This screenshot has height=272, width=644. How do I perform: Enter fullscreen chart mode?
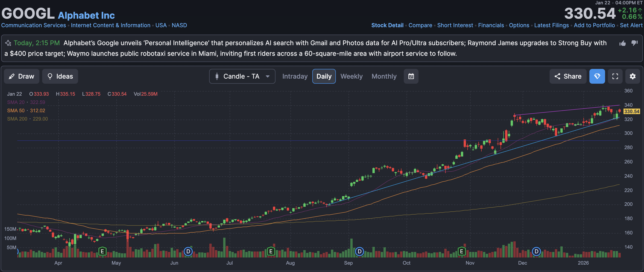click(x=615, y=76)
